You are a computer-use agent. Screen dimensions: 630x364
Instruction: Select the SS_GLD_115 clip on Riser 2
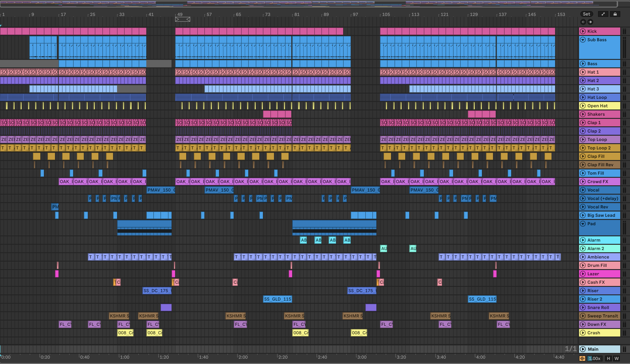[278, 299]
